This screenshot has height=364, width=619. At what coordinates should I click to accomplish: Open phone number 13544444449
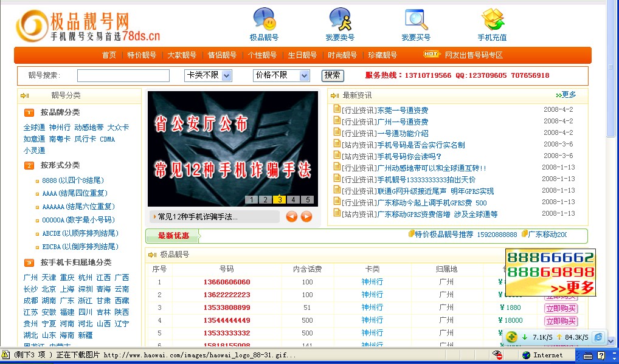point(227,320)
